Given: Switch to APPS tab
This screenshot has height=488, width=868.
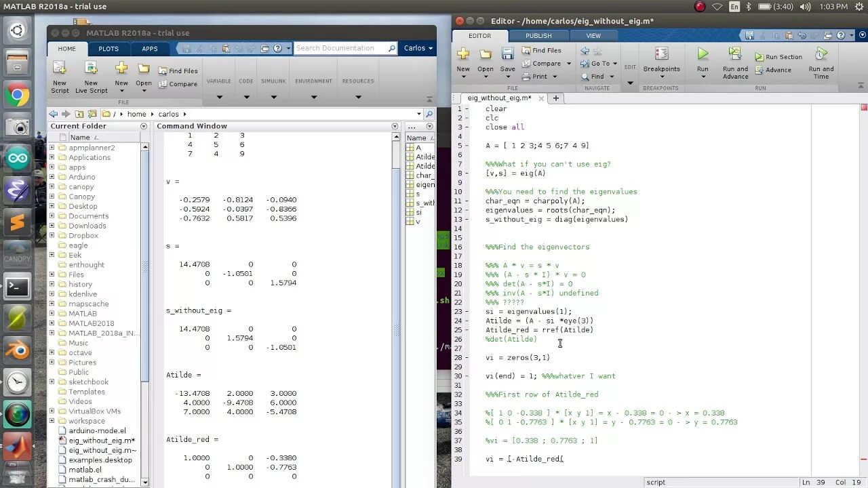Looking at the screenshot, I should [150, 49].
